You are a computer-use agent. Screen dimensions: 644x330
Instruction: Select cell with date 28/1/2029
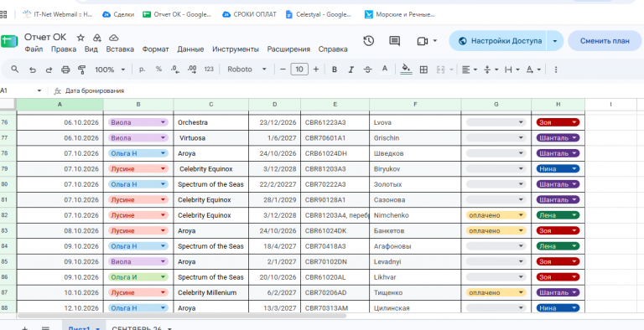click(x=274, y=200)
